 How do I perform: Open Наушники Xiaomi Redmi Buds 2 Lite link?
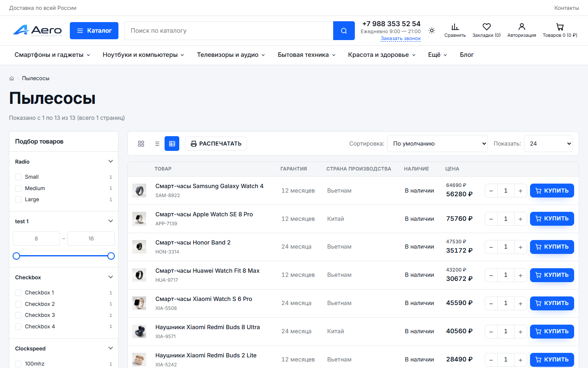(206, 355)
